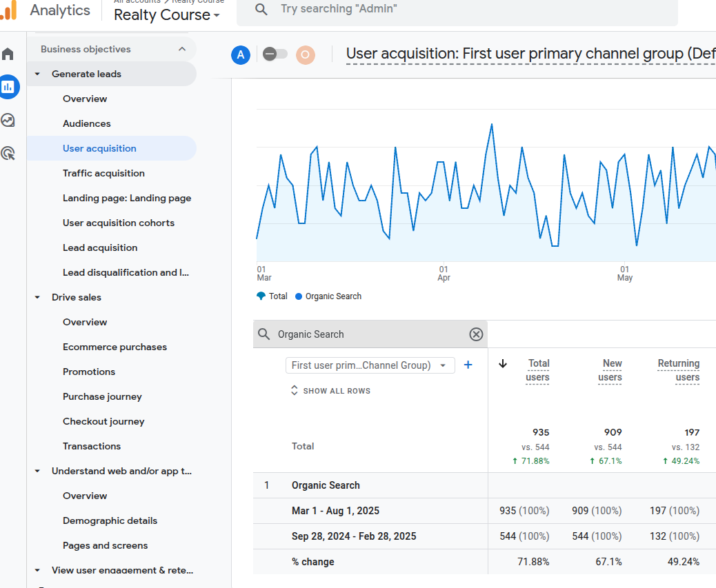Open the Advertising icon in left rail
Screen dimensions: 716x588
(8, 153)
